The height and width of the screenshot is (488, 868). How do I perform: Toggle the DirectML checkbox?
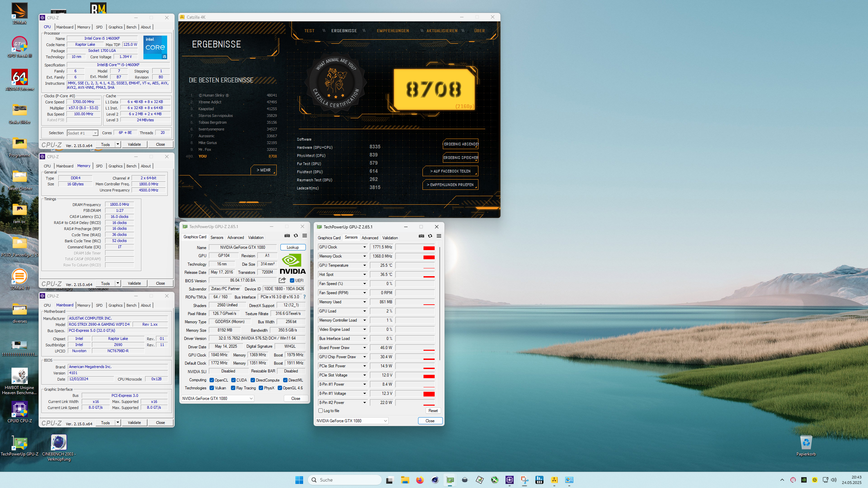click(x=285, y=380)
